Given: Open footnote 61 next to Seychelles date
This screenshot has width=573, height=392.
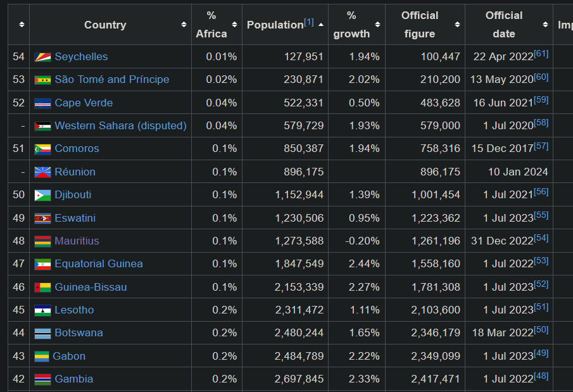Looking at the screenshot, I should click(x=541, y=54).
